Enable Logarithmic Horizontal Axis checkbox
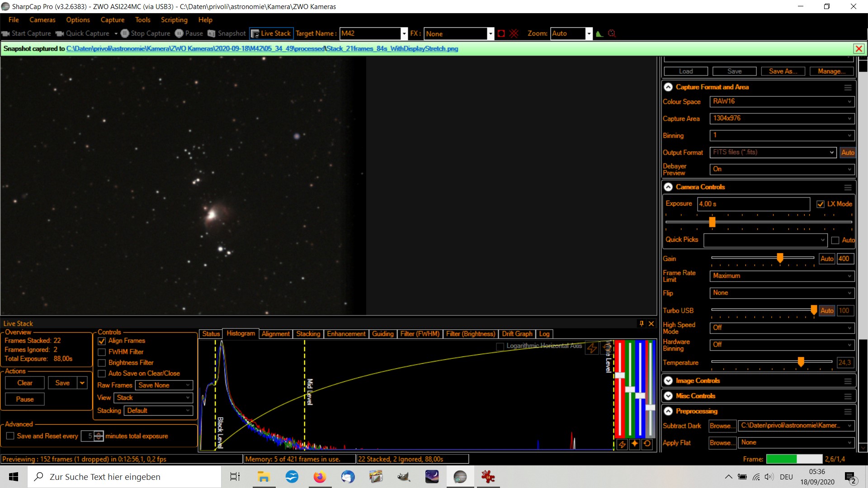Screen dimensions: 868x488 tap(500, 347)
